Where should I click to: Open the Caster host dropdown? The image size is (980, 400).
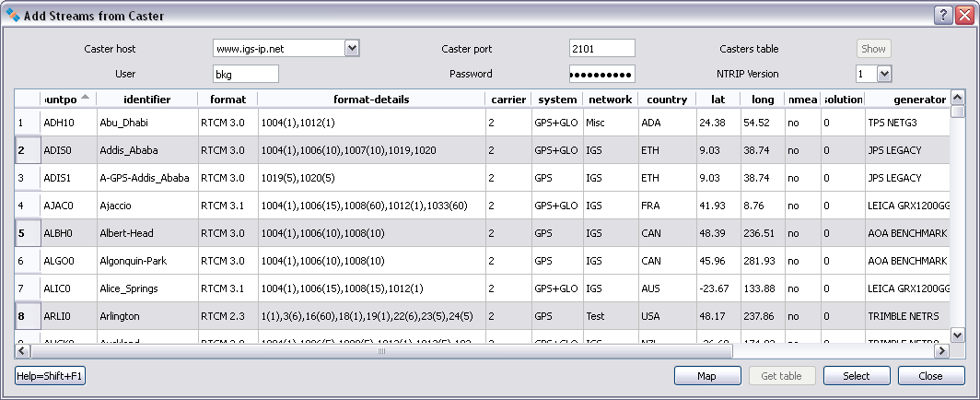(351, 48)
